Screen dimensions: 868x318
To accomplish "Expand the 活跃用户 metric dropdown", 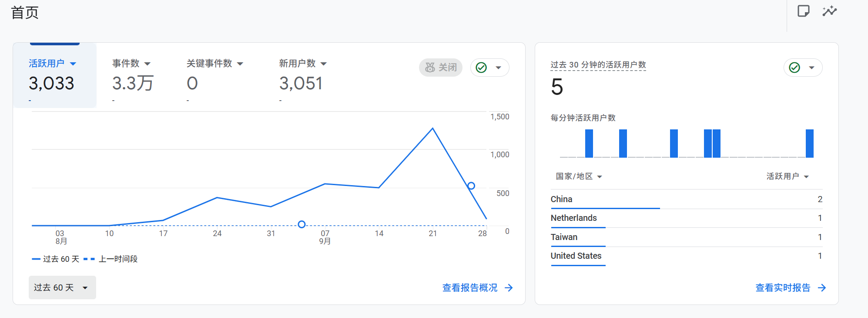I will point(73,64).
